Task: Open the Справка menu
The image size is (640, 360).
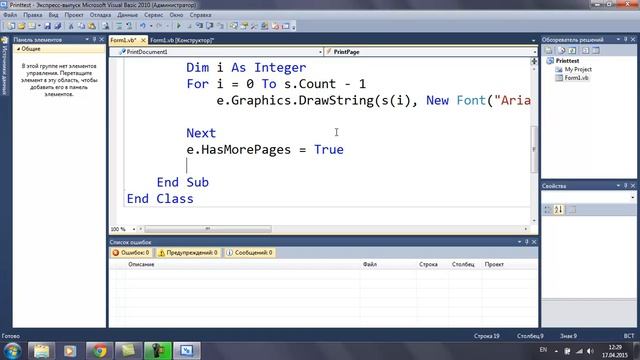Action: (x=200, y=15)
